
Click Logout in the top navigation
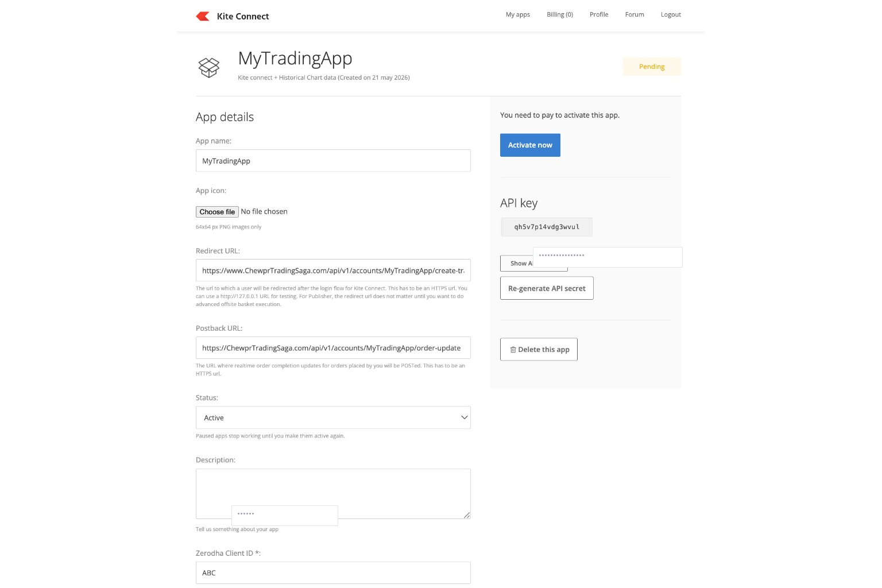(670, 14)
